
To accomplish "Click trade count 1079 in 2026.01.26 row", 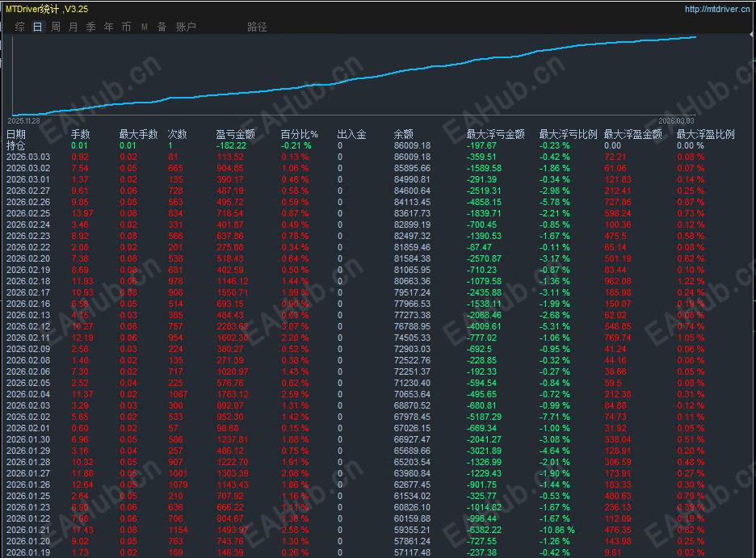I will point(178,485).
